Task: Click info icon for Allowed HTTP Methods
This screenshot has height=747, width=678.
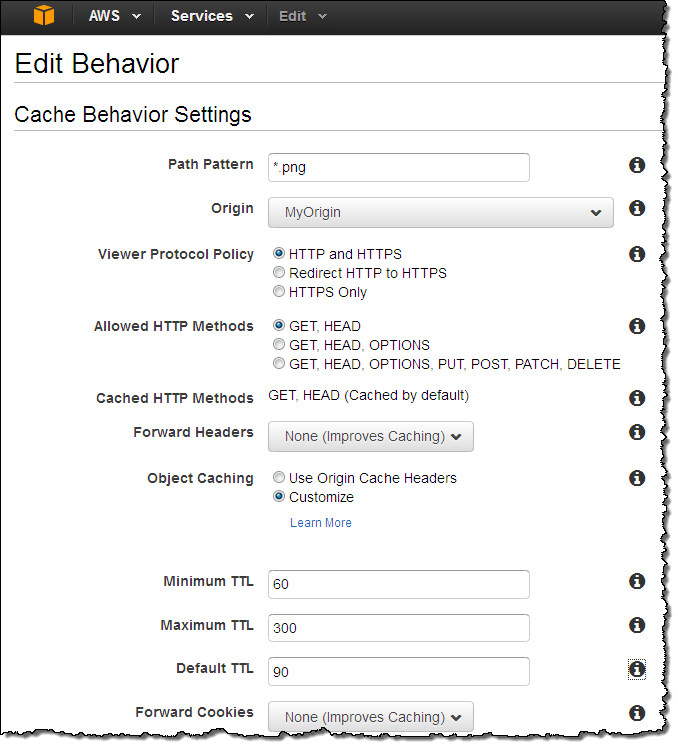Action: point(637,326)
